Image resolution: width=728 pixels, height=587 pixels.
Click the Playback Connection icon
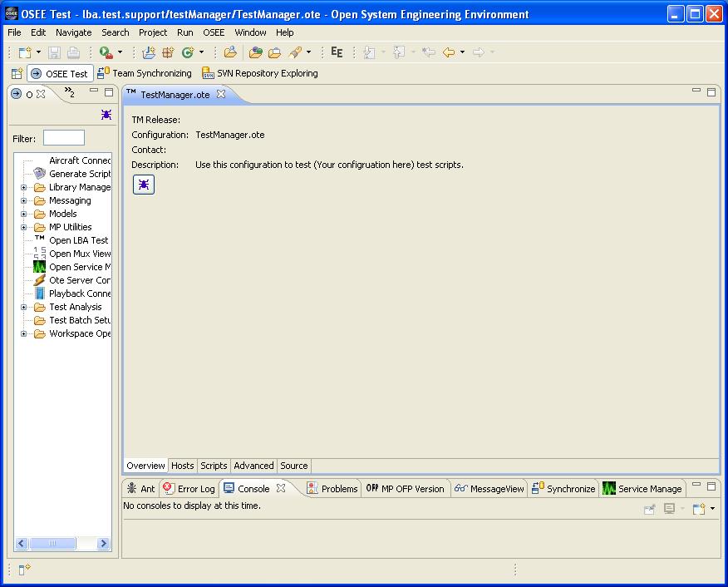click(39, 293)
